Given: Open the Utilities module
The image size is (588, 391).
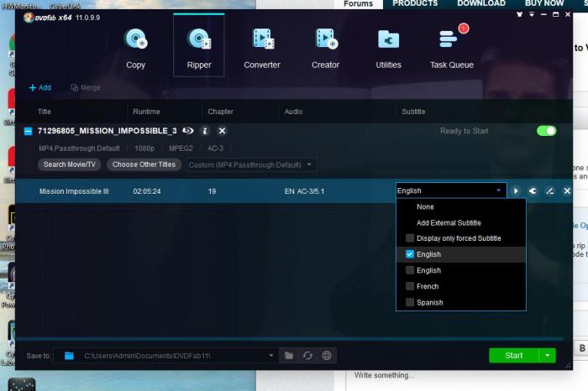Looking at the screenshot, I should click(x=388, y=49).
